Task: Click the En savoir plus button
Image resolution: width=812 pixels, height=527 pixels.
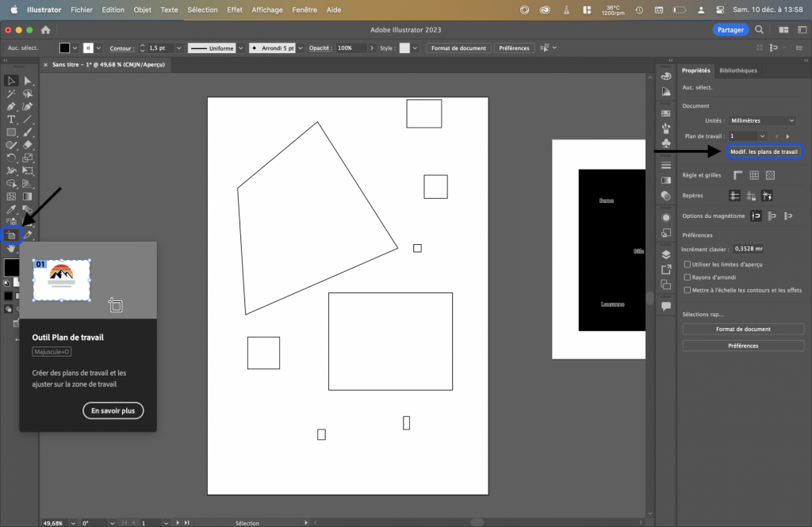Action: (113, 411)
